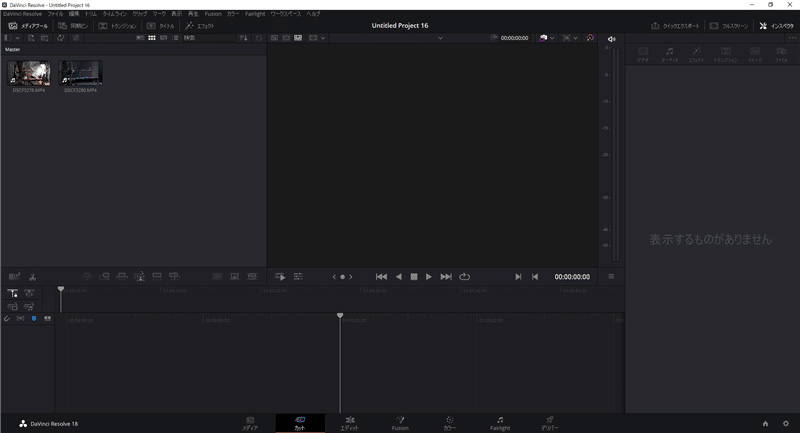Open the Transitions (トランジション) panel
Image resolution: width=800 pixels, height=433 pixels.
(117, 26)
